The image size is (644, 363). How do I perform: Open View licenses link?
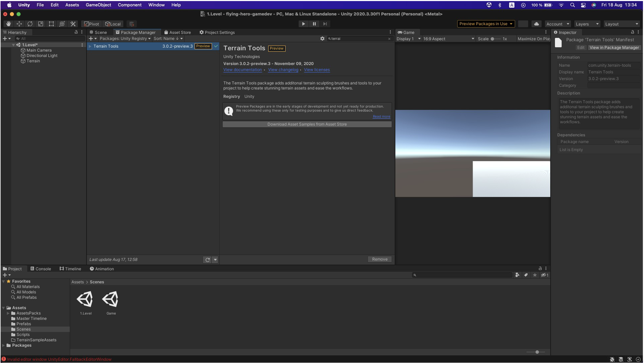[x=317, y=70]
